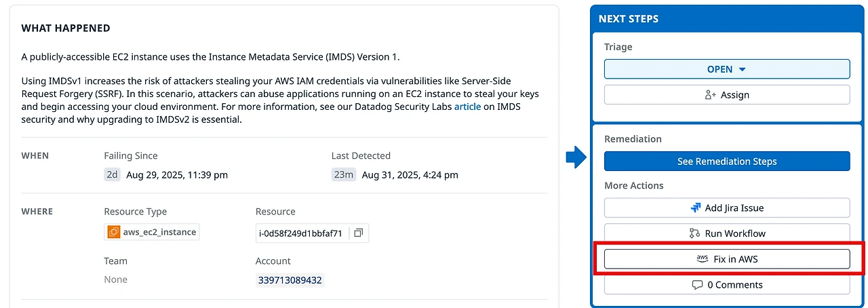Select resource ID i-0d58f249d1bbfaf71
This screenshot has width=868, height=308.
300,233
